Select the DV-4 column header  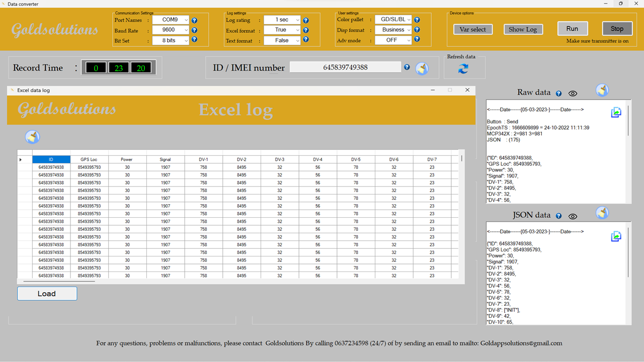318,159
